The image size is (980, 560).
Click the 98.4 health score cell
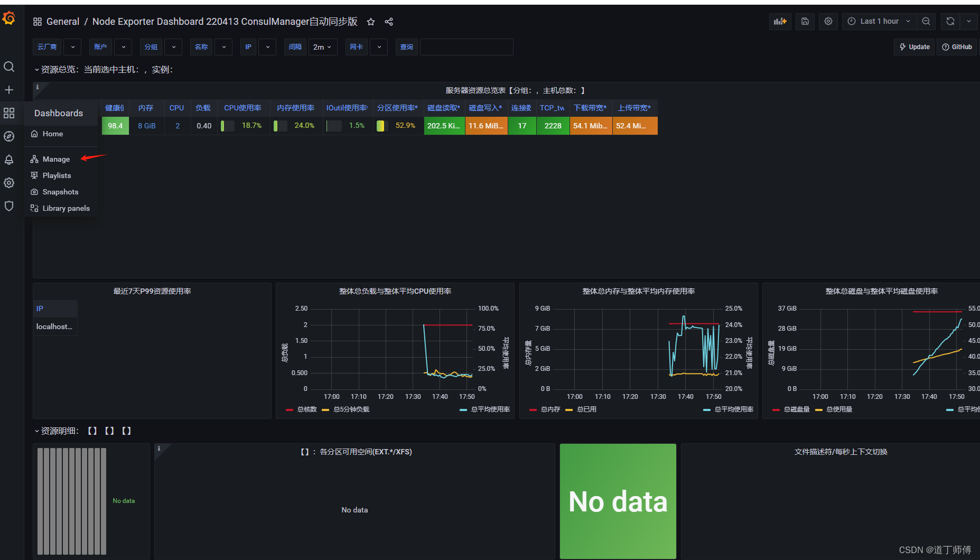pos(115,126)
